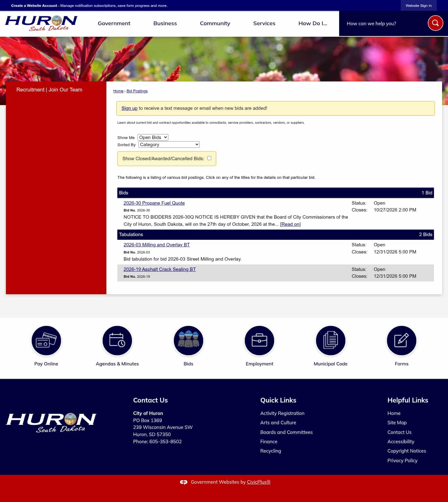Click Helpful Links footer heading
The height and width of the screenshot is (502, 448).
(x=408, y=400)
